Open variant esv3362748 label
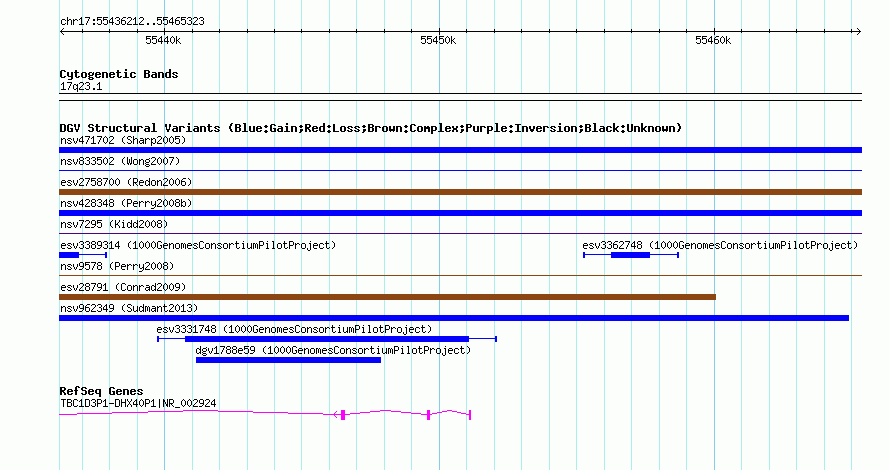This screenshot has height=470, width=890. pos(720,245)
